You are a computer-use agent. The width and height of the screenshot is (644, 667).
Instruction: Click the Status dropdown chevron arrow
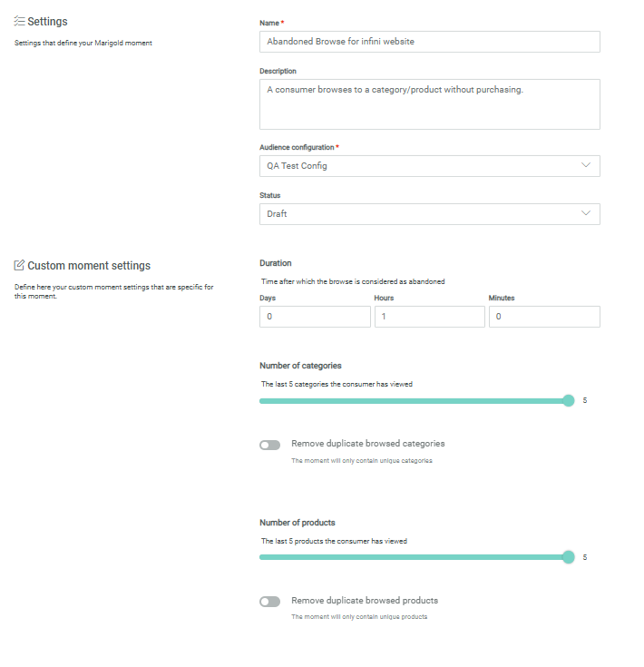coord(586,214)
